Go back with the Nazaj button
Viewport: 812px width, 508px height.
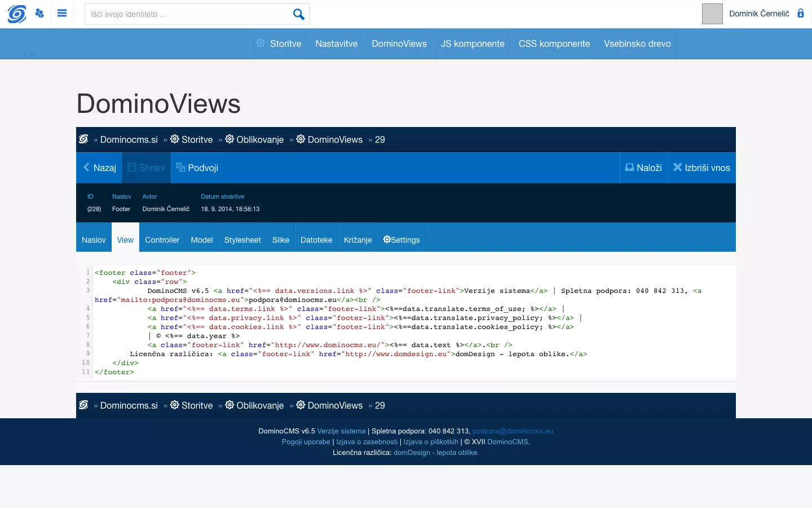point(99,168)
